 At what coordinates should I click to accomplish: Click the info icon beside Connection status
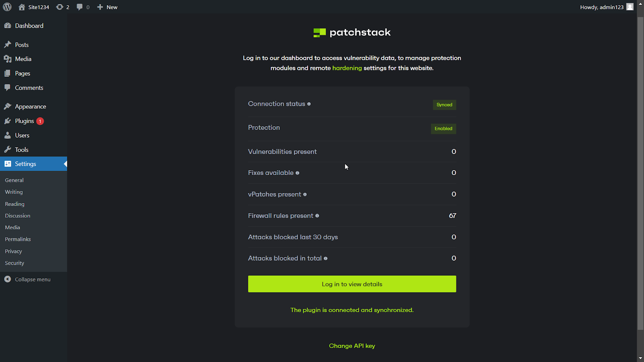click(x=309, y=104)
